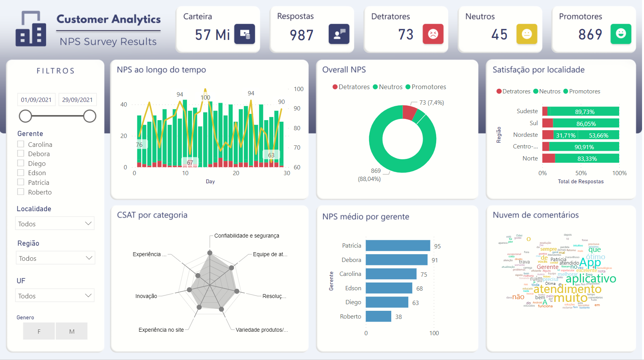Click the red sad-face Detratores icon
Screen dimensions: 644x360
click(432, 34)
